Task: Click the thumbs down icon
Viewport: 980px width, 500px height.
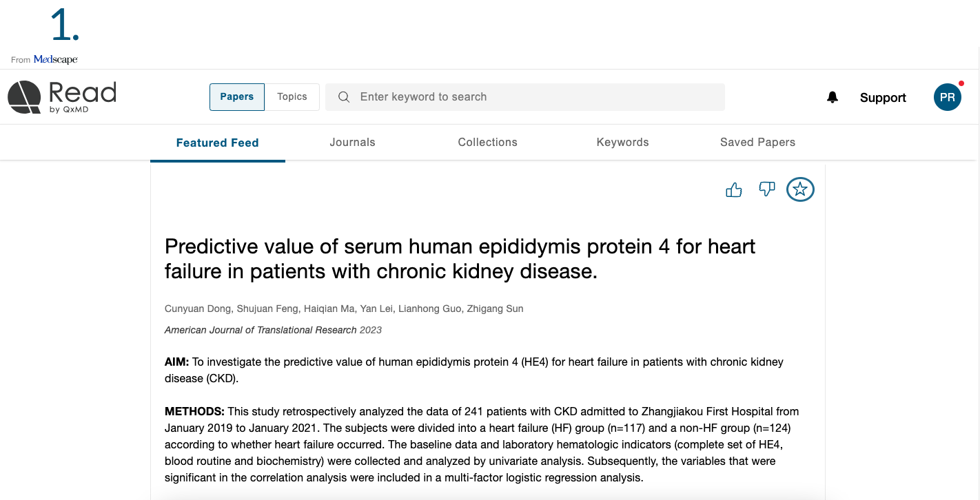Action: (x=766, y=189)
